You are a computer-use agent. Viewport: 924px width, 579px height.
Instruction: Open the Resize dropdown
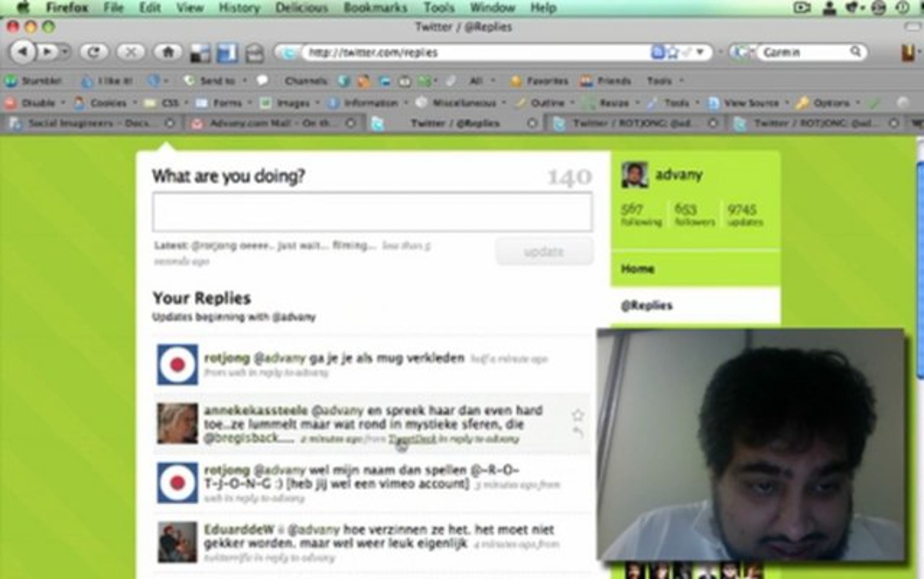tap(611, 103)
